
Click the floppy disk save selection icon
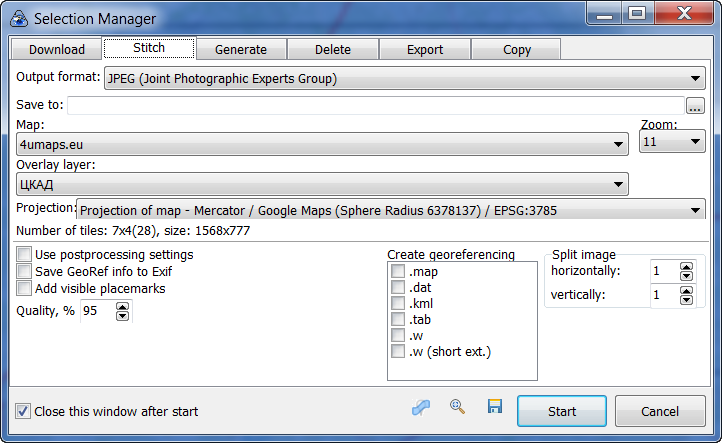point(494,407)
